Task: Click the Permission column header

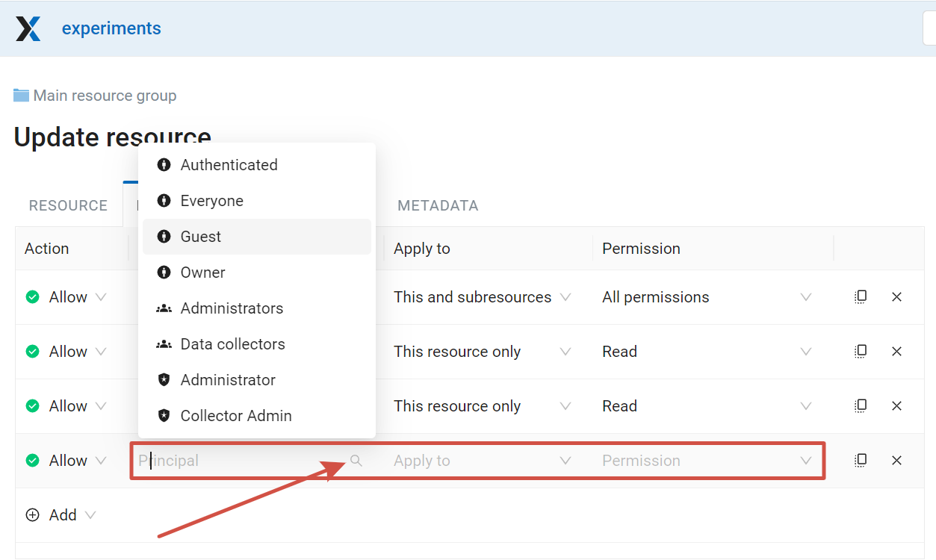Action: click(x=641, y=249)
